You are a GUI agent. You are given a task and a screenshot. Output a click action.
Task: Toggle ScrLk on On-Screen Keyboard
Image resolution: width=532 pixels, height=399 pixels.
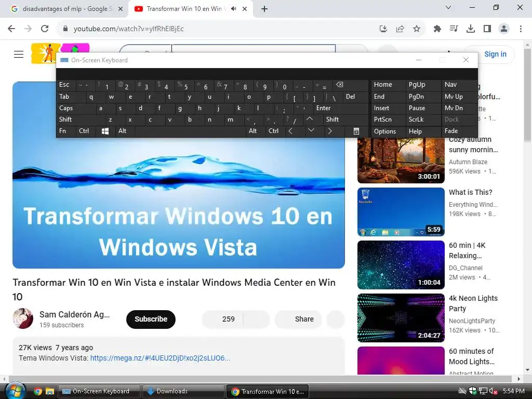pos(423,119)
